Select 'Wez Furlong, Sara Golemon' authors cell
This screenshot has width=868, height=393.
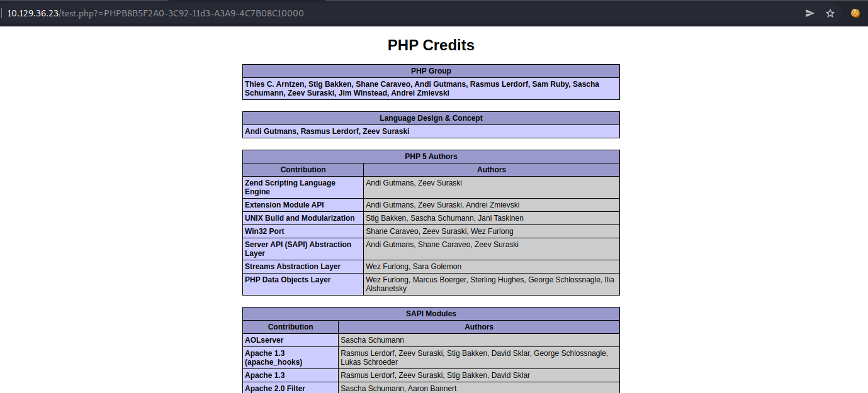click(492, 267)
